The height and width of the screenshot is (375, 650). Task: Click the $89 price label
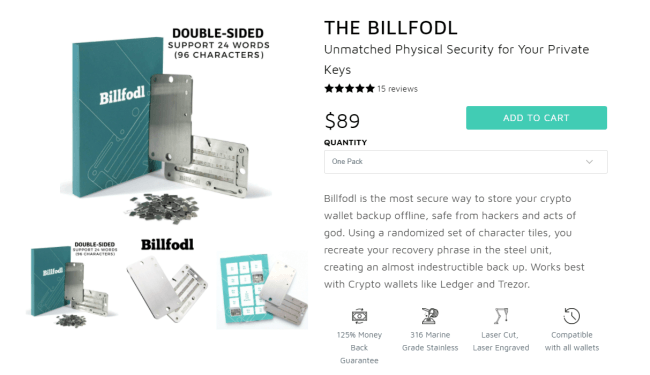(342, 121)
